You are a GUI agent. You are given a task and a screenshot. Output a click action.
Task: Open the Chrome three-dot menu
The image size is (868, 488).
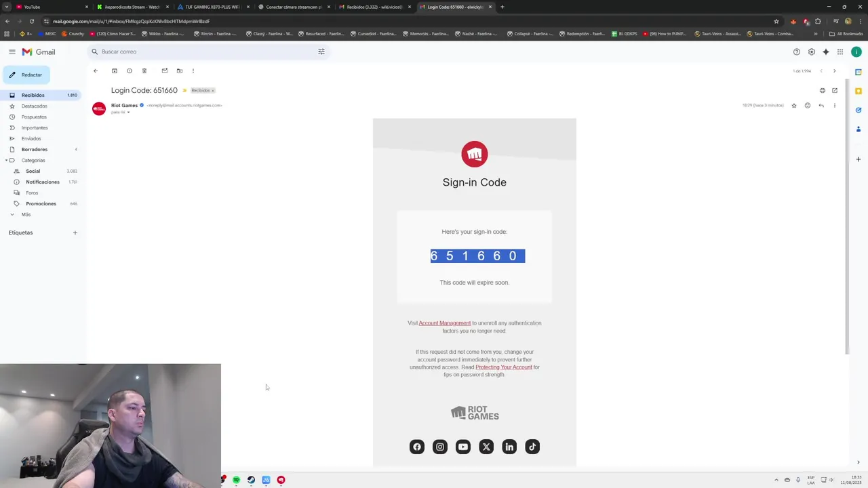point(860,21)
